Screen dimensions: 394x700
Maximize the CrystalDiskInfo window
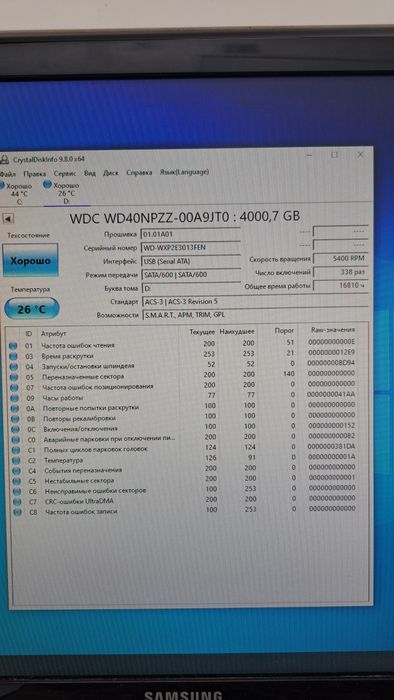[334, 155]
